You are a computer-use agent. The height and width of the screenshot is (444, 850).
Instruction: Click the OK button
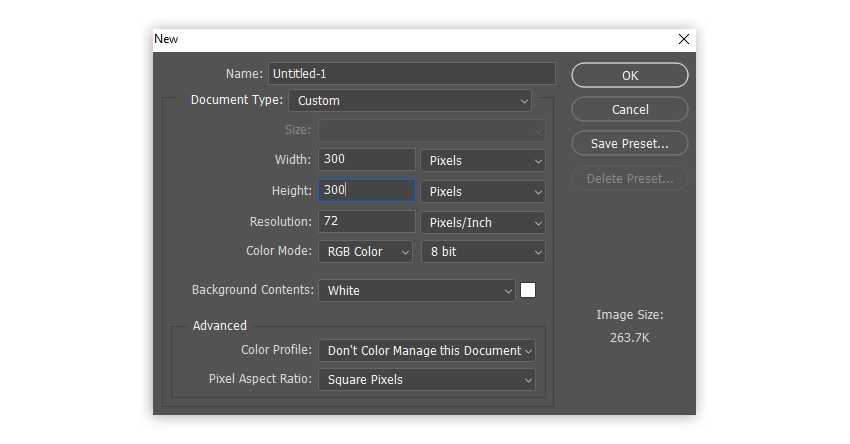(x=629, y=75)
